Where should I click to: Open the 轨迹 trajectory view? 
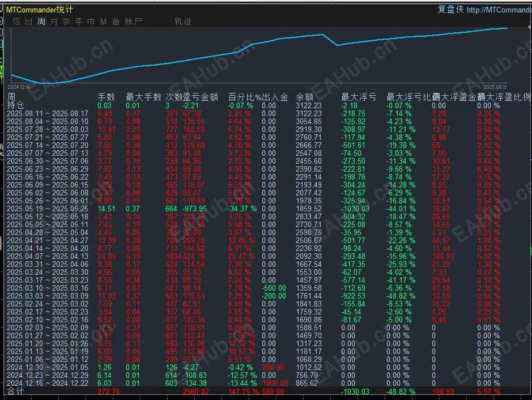(x=182, y=21)
